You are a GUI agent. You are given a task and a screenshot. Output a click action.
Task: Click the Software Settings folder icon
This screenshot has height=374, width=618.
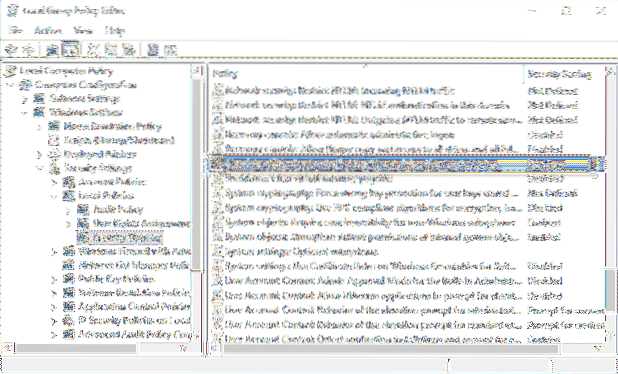tap(39, 99)
